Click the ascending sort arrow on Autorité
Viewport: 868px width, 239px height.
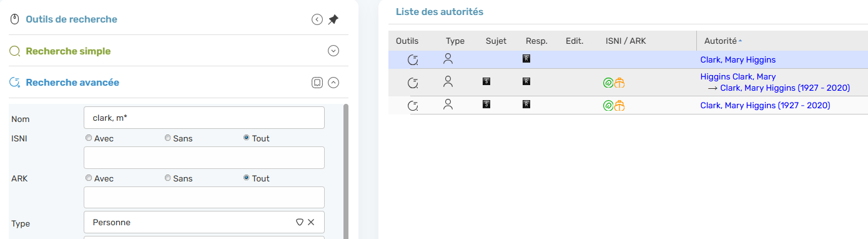click(741, 41)
